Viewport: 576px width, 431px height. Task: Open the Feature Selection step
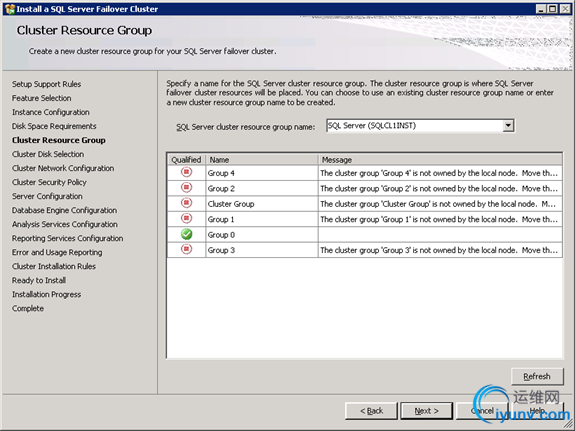click(x=42, y=98)
